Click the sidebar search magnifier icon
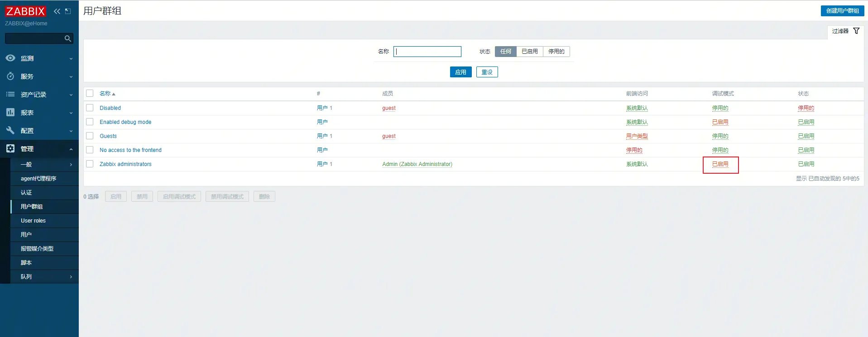Screen dimensions: 868x337 coord(68,39)
